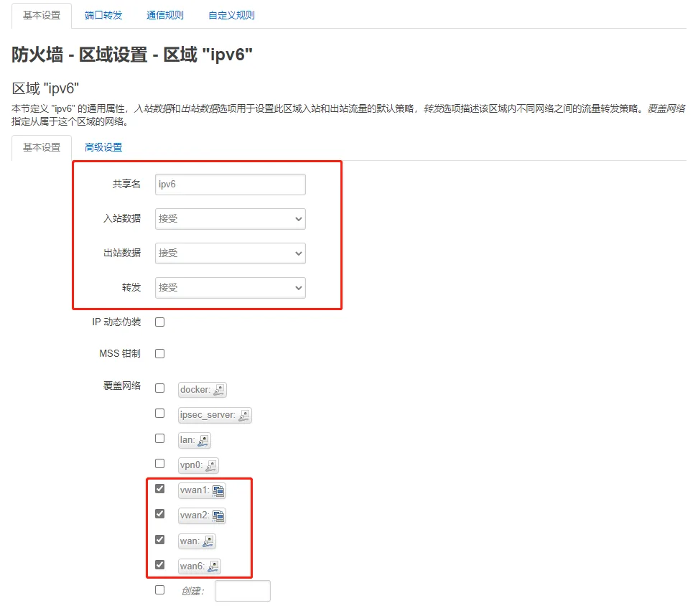Image resolution: width=698 pixels, height=616 pixels.
Task: Click the 覆盖网络 field label
Action: click(x=122, y=386)
